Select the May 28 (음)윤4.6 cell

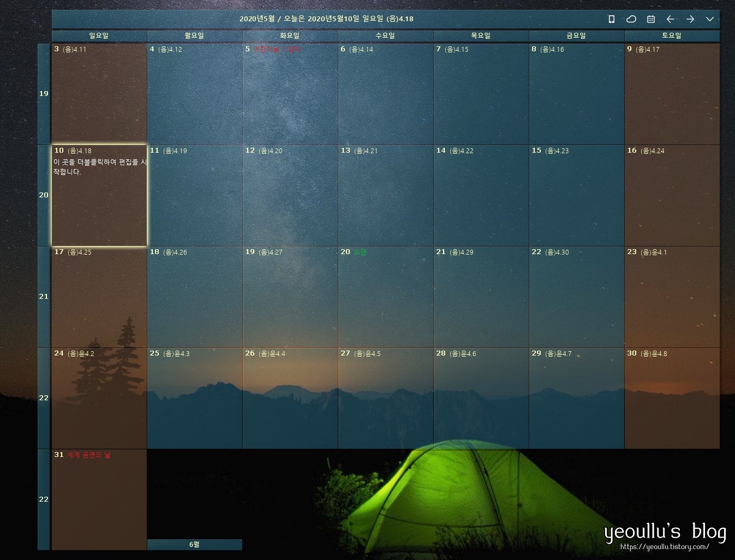pos(481,398)
